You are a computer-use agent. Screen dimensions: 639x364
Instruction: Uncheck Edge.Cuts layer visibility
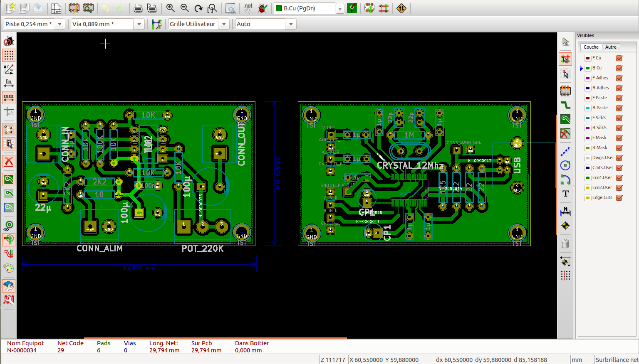619,198
